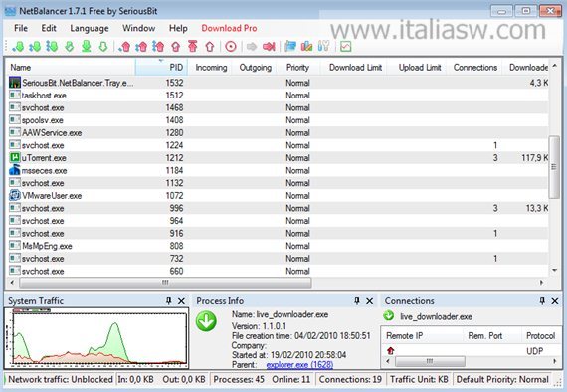Viewport: 567px width, 392px height.
Task: Click the Download Pro menu item
Action: point(229,28)
